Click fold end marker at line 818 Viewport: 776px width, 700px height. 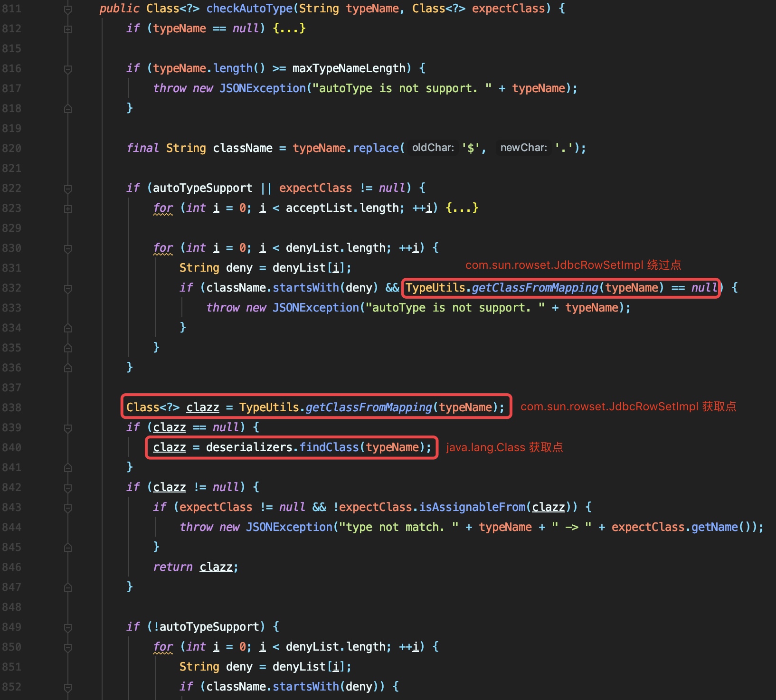pyautogui.click(x=68, y=109)
